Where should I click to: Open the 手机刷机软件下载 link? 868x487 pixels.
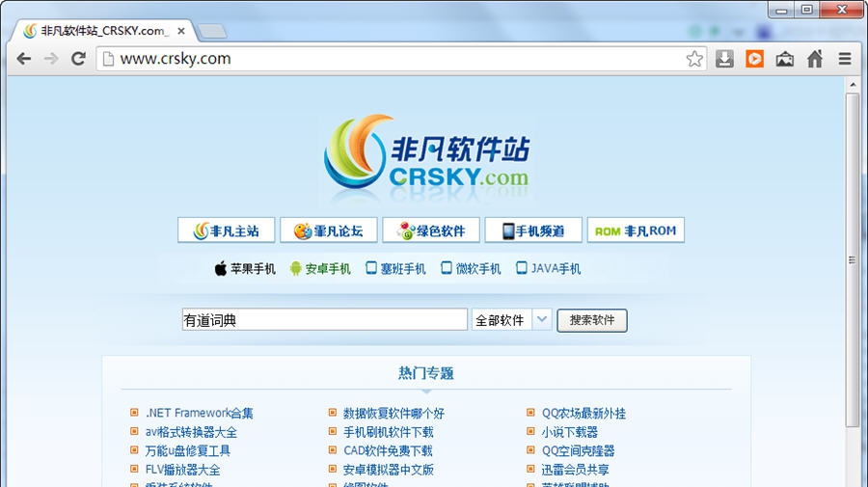point(389,432)
